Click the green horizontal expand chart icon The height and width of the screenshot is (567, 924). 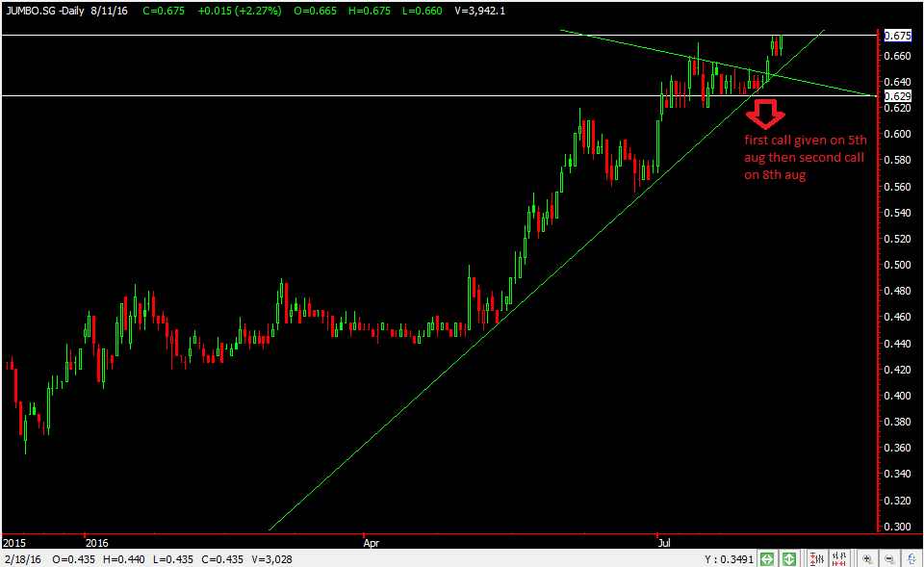(767, 558)
